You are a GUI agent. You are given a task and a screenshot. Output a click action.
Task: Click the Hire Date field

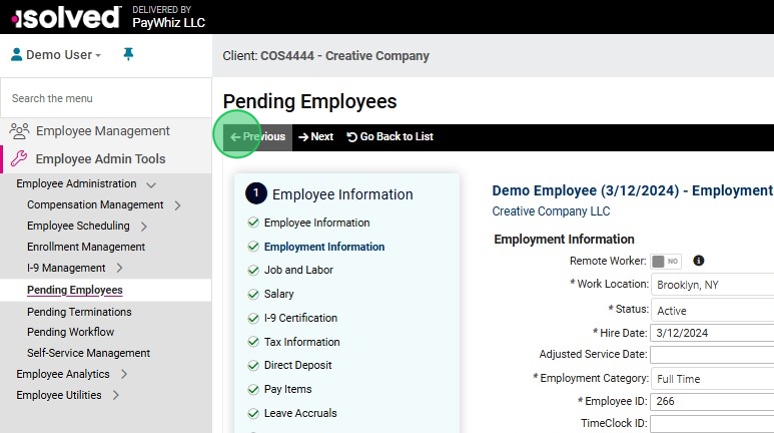pyautogui.click(x=712, y=333)
